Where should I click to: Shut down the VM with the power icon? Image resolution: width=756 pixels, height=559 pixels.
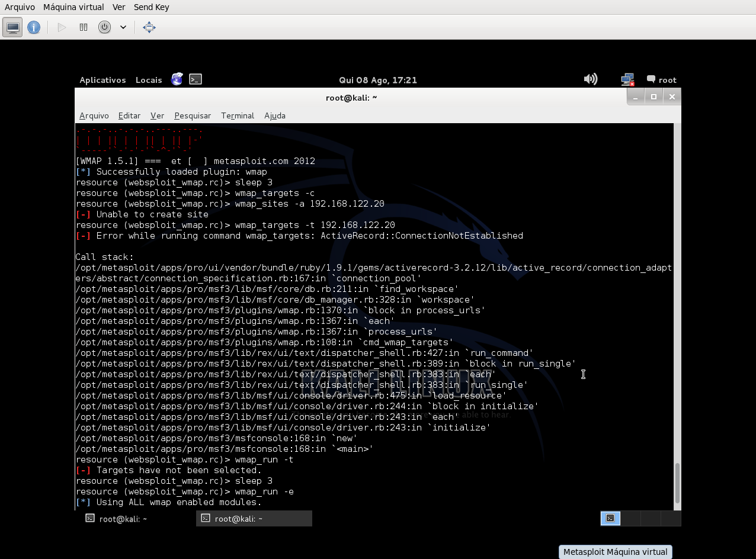[x=105, y=27]
